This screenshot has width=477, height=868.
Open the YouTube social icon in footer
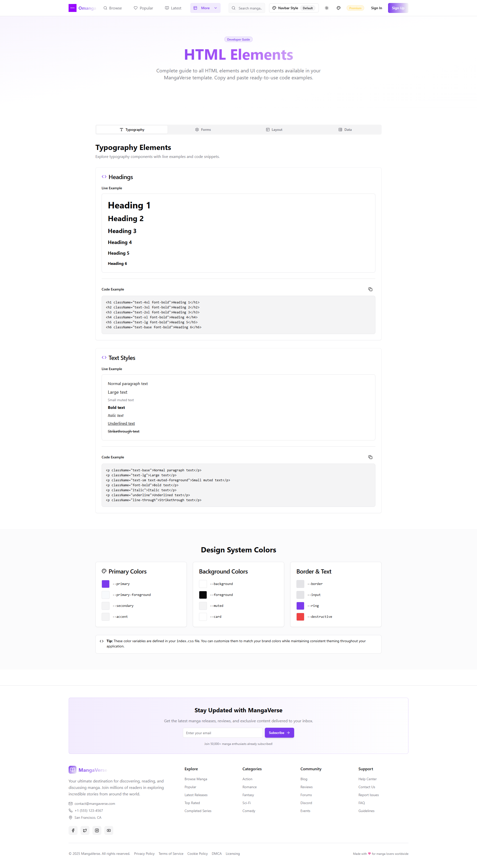[x=109, y=830]
